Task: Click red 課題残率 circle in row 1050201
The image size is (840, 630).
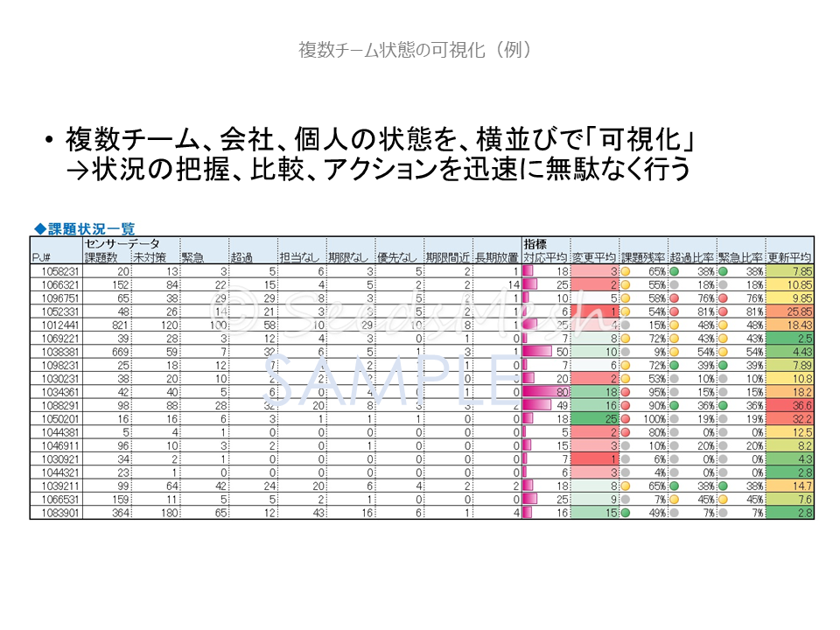Action: coord(626,418)
